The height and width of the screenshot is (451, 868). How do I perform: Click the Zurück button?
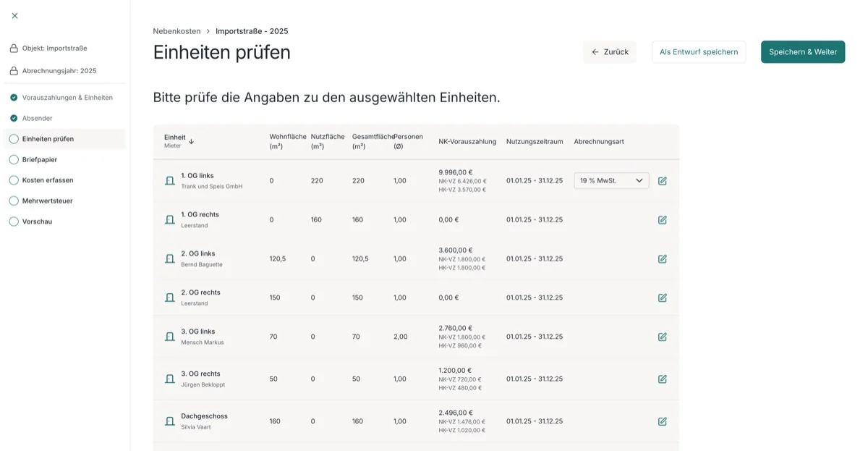coord(610,52)
